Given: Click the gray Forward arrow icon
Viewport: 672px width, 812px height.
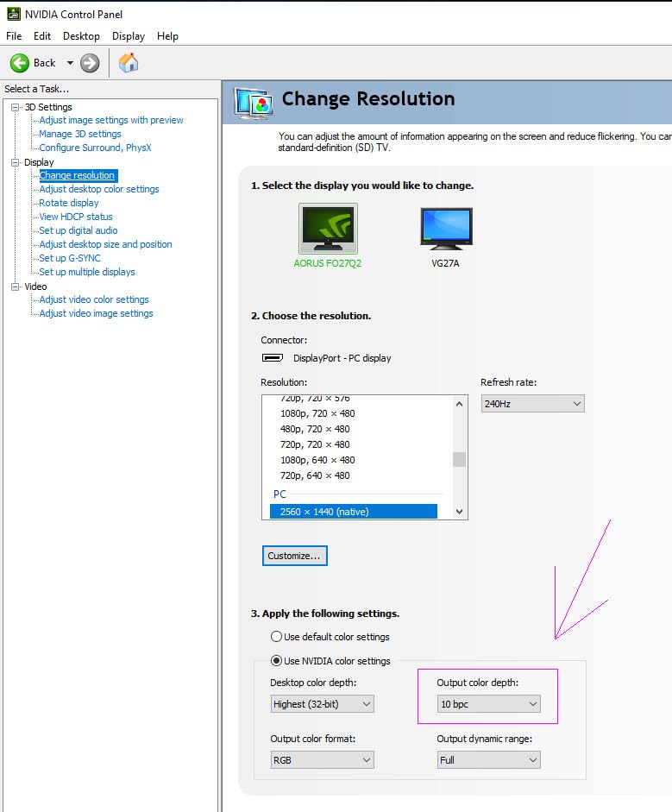Looking at the screenshot, I should point(90,63).
